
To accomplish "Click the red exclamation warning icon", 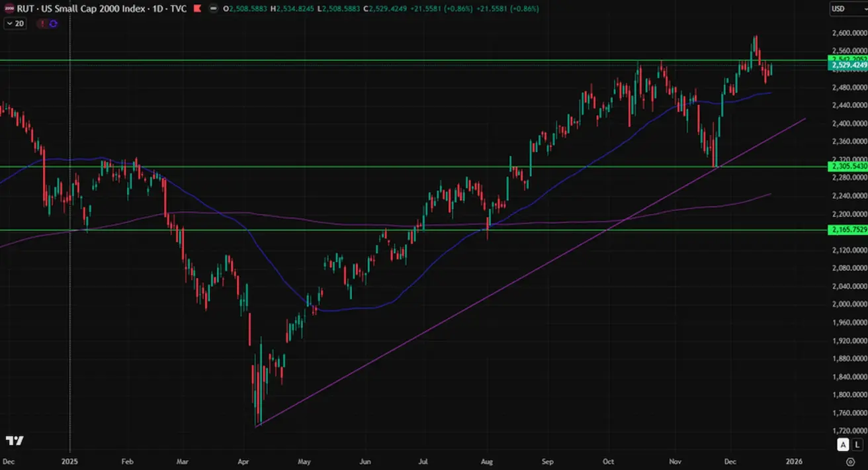I will pyautogui.click(x=42, y=23).
